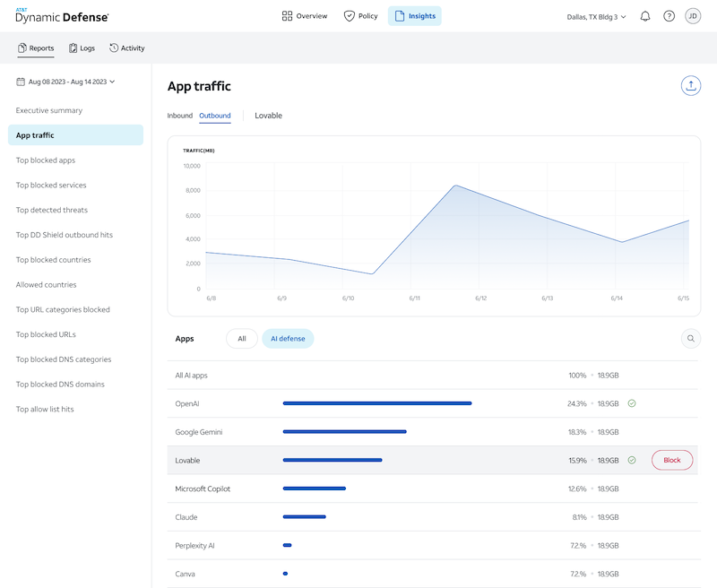
Task: Open the help question mark icon
Action: 669,16
